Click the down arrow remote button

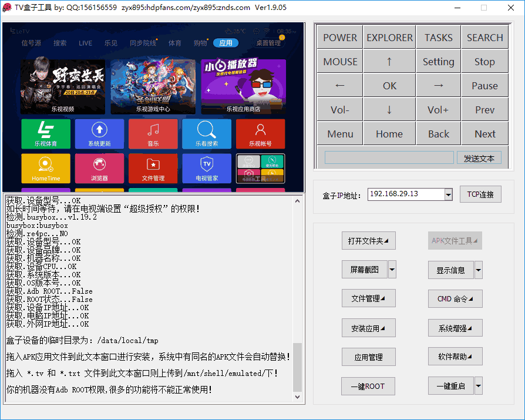(x=389, y=109)
